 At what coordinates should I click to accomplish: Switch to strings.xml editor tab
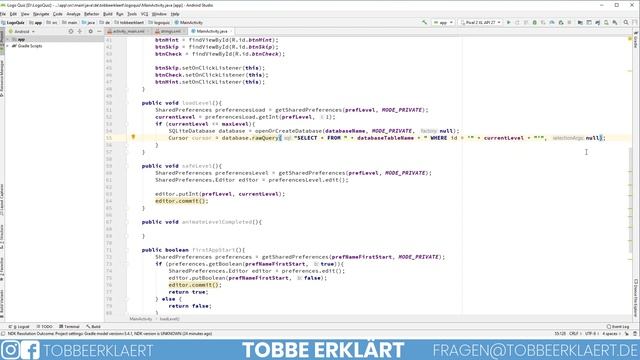click(170, 31)
